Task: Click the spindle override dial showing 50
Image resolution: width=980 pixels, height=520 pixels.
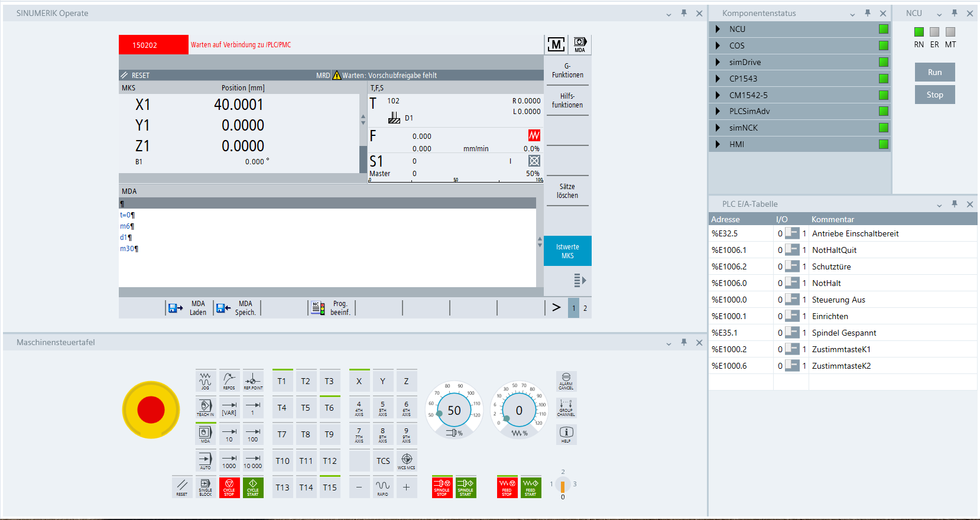Action: click(x=454, y=410)
